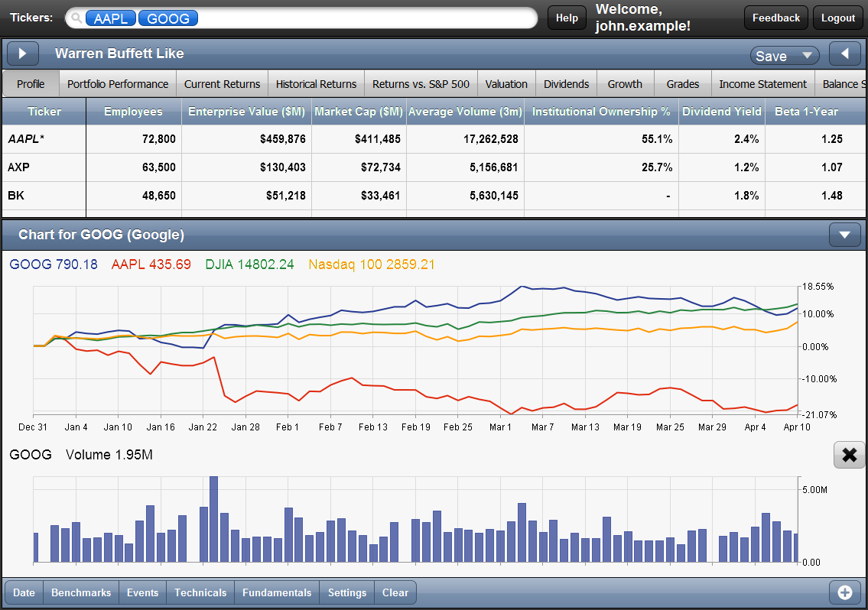Viewport: 868px width, 610px height.
Task: Click the Warren Buffett Like portfolio title
Action: [119, 54]
